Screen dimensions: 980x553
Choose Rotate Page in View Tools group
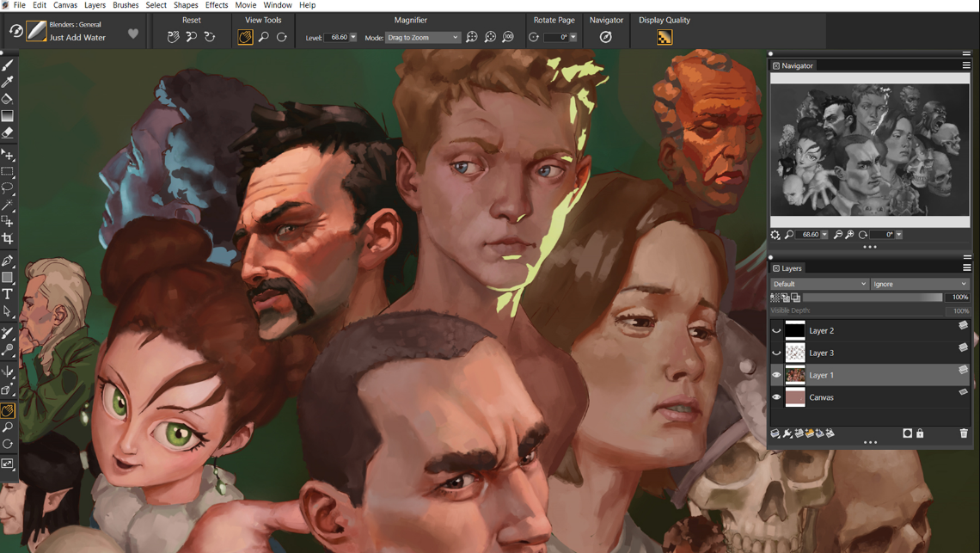(x=282, y=37)
